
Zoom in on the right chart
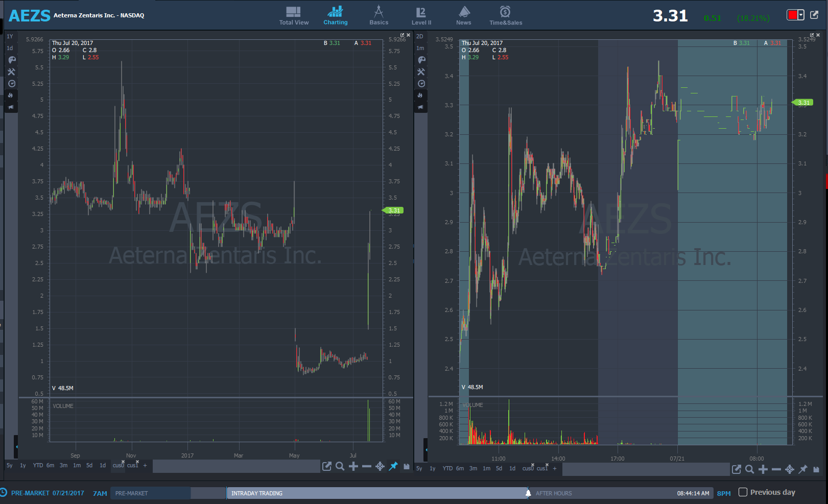(763, 469)
